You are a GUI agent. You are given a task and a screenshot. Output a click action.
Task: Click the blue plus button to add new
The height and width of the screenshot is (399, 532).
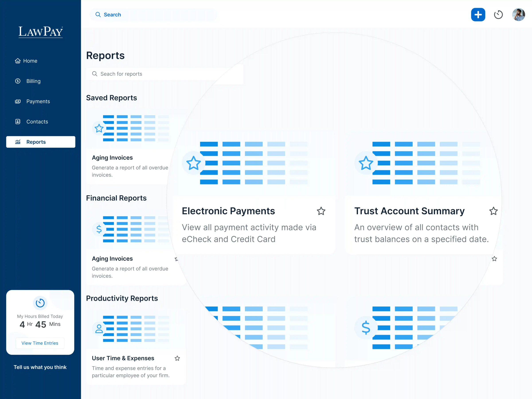[x=478, y=15]
